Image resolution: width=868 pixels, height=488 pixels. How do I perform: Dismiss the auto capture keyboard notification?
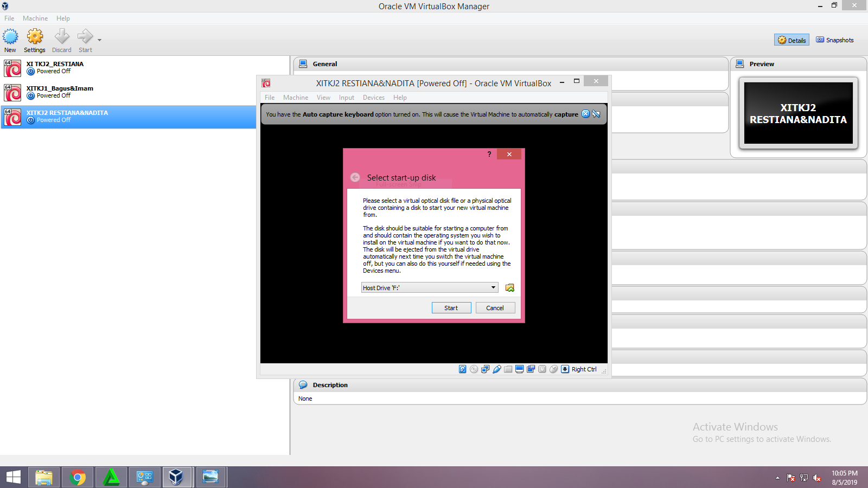coord(585,114)
